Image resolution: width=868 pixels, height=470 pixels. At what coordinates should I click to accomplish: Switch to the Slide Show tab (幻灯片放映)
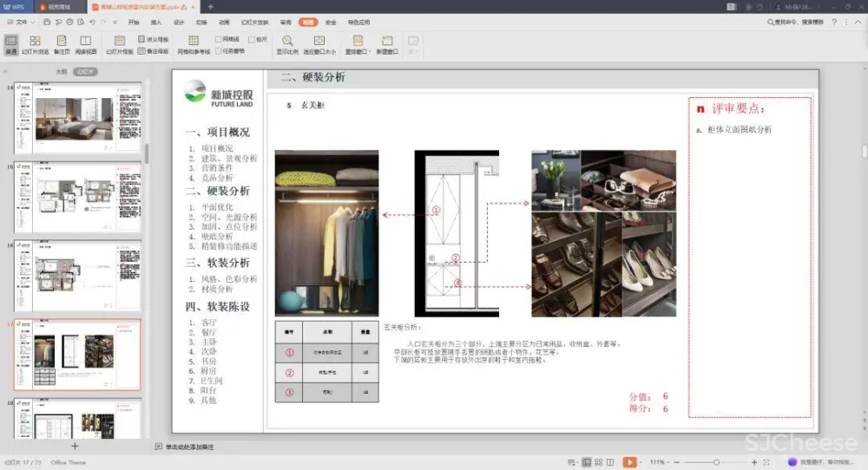coord(254,22)
